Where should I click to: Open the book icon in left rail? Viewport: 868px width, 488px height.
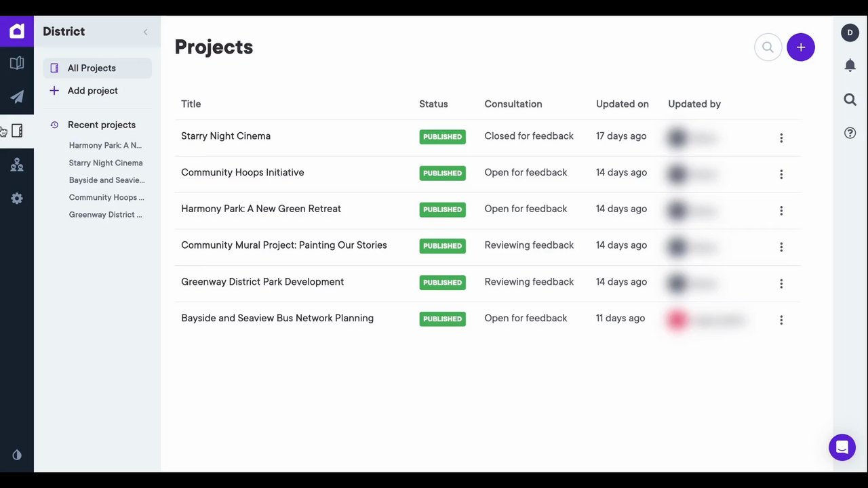(x=17, y=64)
